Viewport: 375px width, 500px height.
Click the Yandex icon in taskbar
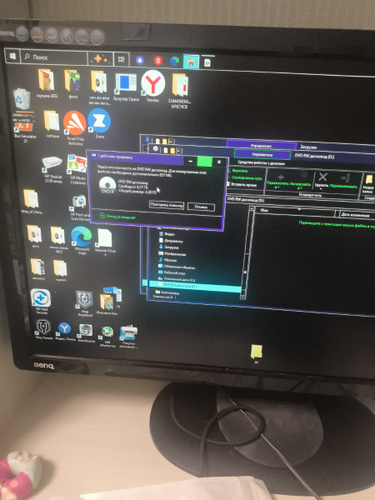pyautogui.click(x=157, y=61)
